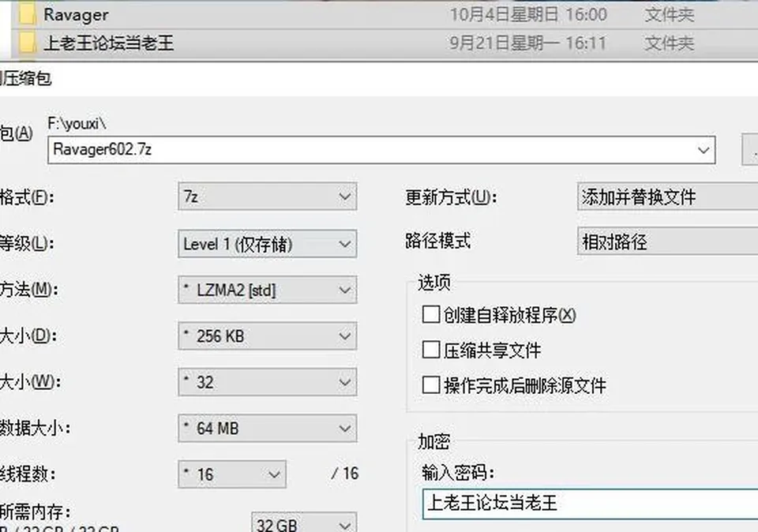Open the 路径模式 dropdown 相对路径
This screenshot has height=532, width=758.
[668, 241]
